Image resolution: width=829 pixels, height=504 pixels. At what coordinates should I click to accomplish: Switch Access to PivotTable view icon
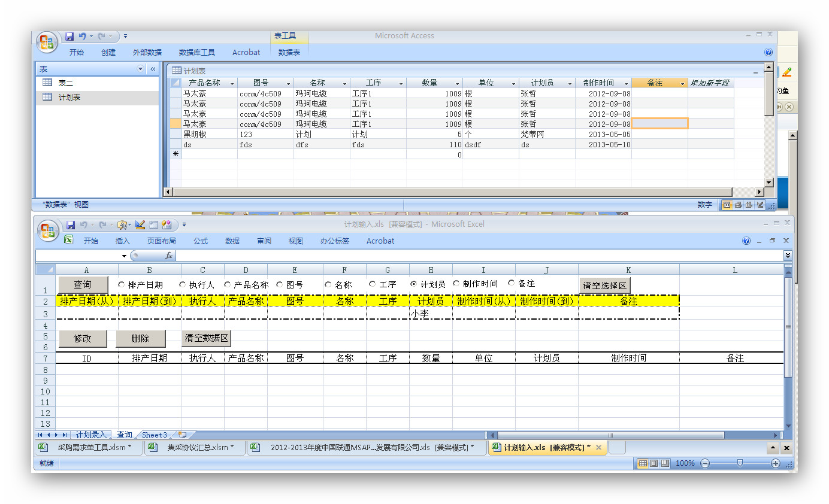click(739, 205)
